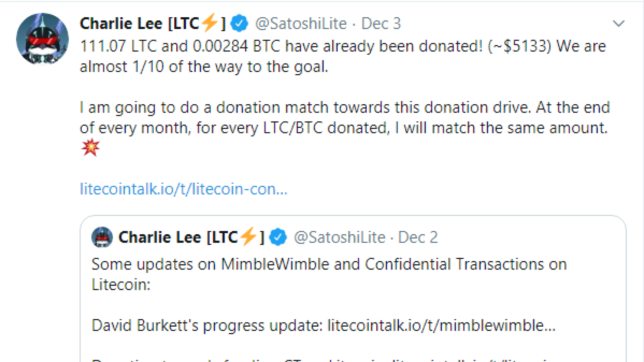Click the verified badge on the Dec 3 tweet

tap(239, 23)
